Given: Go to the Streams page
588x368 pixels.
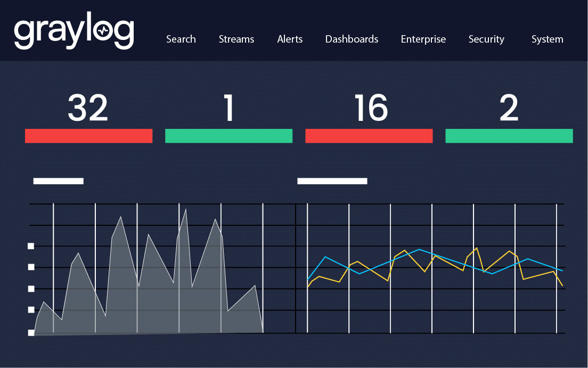Looking at the screenshot, I should pos(236,39).
